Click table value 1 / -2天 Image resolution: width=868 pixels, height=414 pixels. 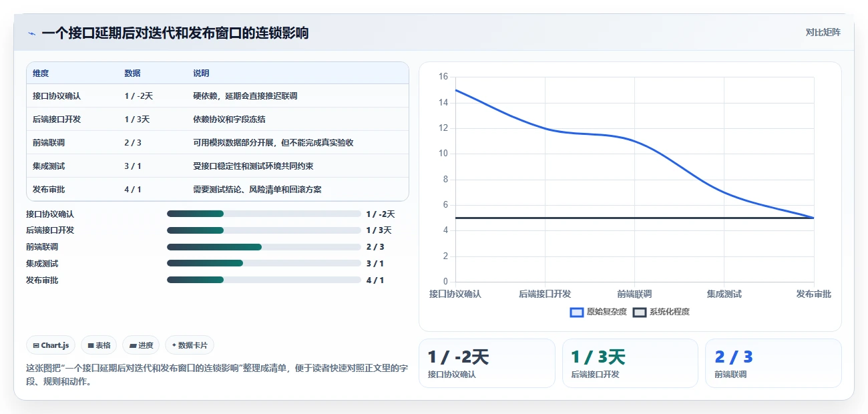(138, 96)
